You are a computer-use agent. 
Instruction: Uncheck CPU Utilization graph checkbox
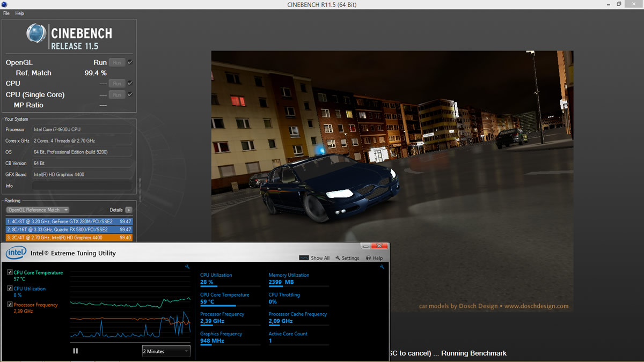coord(10,289)
